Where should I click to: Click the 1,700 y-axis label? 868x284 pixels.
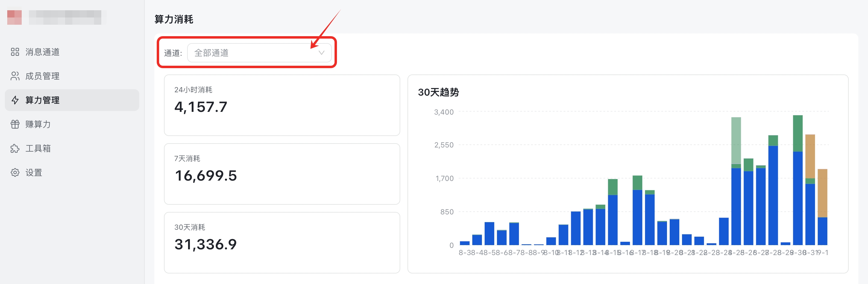coord(445,178)
